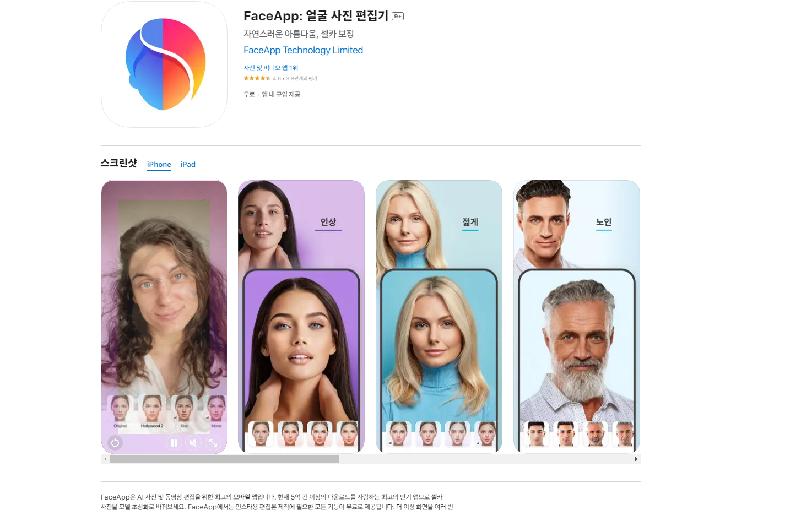Select the iPhone screenshots tab
This screenshot has width=812, height=510.
[x=159, y=164]
